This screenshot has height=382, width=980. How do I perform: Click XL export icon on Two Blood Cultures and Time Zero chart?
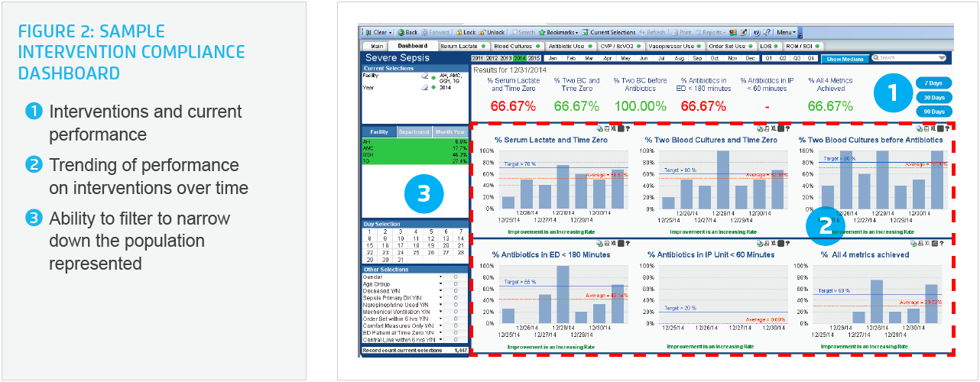pos(774,128)
